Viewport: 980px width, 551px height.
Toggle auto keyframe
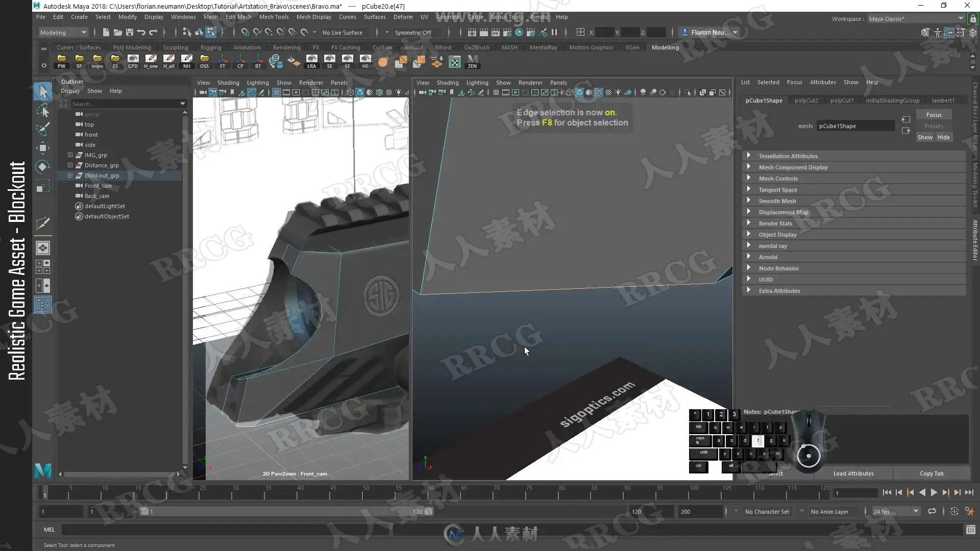tap(954, 511)
